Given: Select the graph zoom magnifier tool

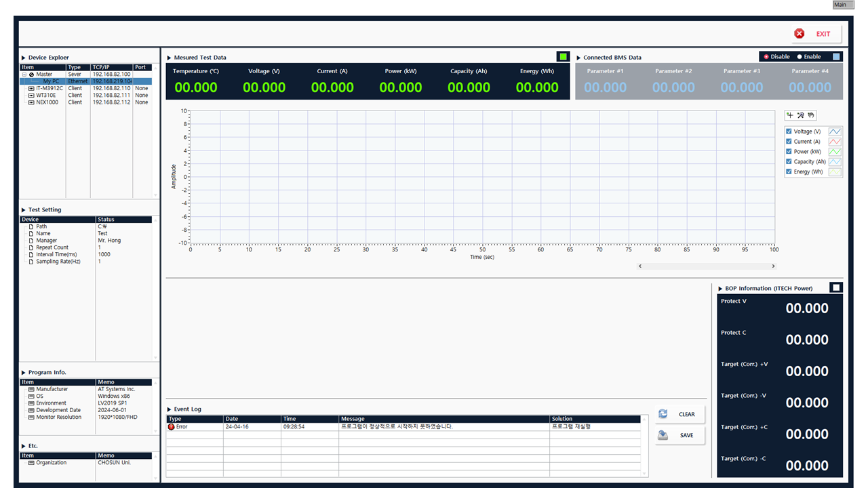Looking at the screenshot, I should point(801,115).
